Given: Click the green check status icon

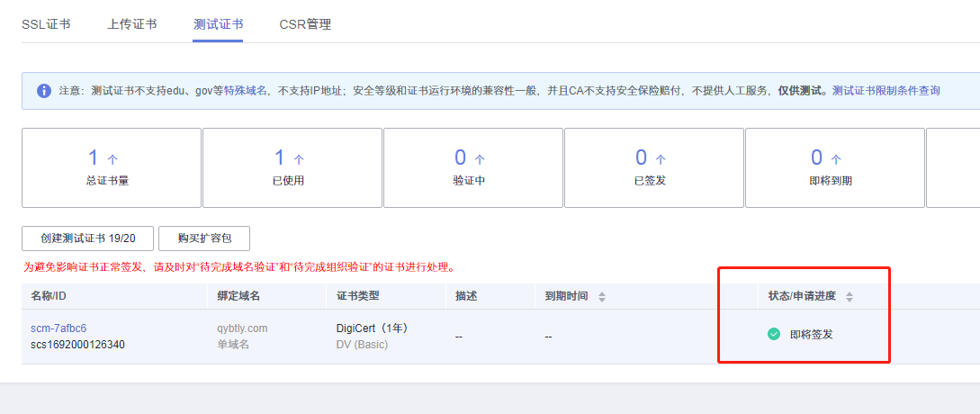Looking at the screenshot, I should click(773, 334).
